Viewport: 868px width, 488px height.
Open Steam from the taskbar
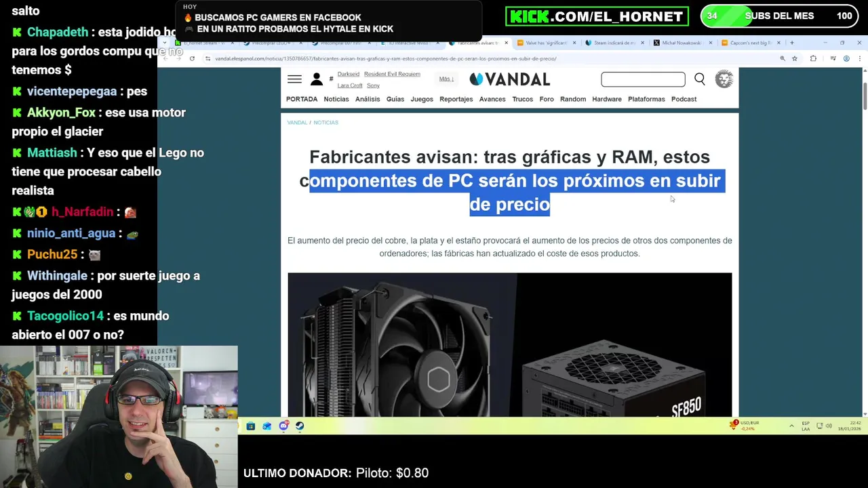click(300, 426)
